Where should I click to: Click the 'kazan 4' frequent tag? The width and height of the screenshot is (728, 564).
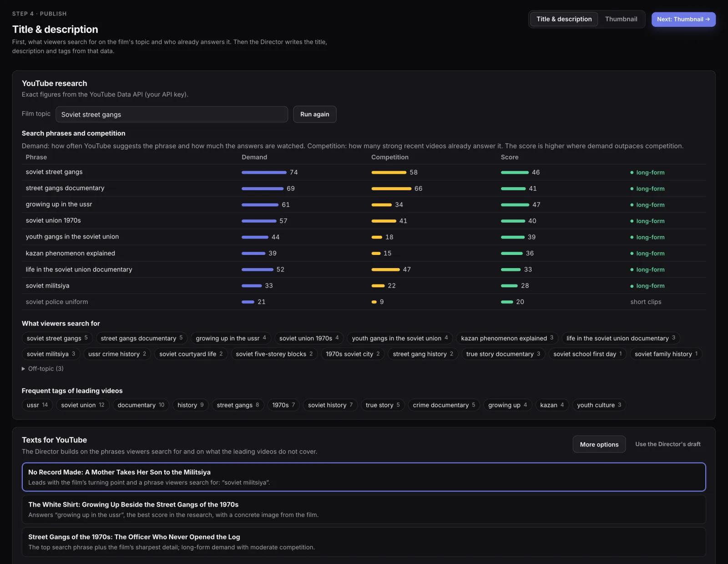coord(552,405)
